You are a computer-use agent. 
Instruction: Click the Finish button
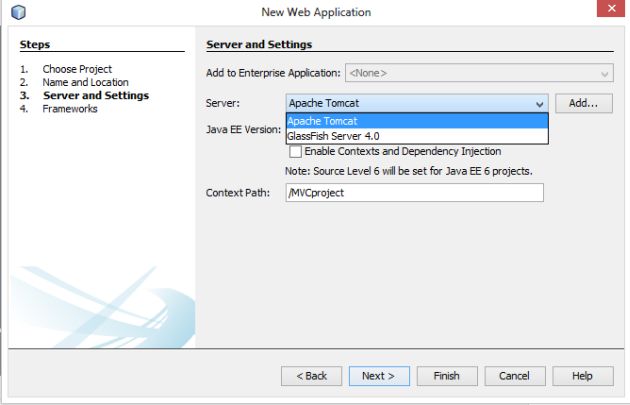(x=446, y=376)
